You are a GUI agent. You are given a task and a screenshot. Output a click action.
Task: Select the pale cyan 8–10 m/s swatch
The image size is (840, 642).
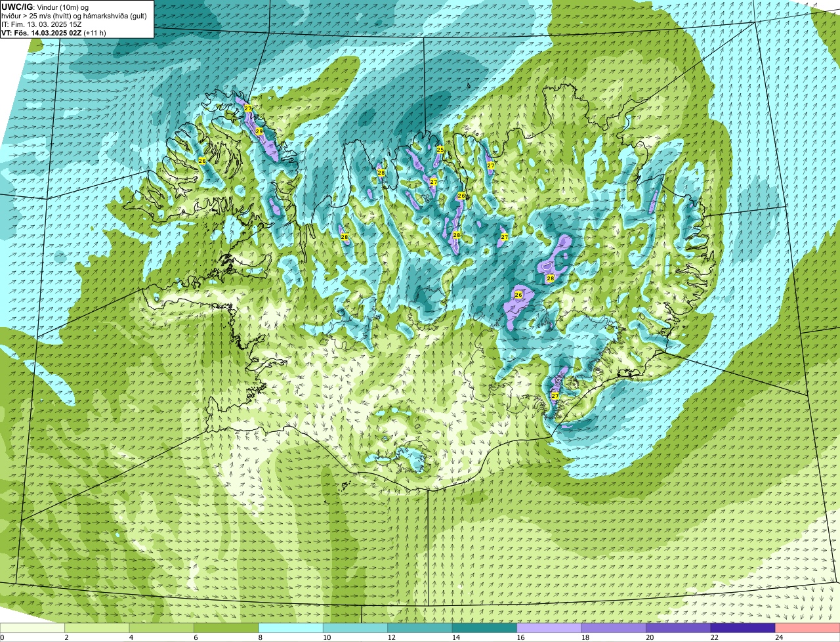pos(291,628)
